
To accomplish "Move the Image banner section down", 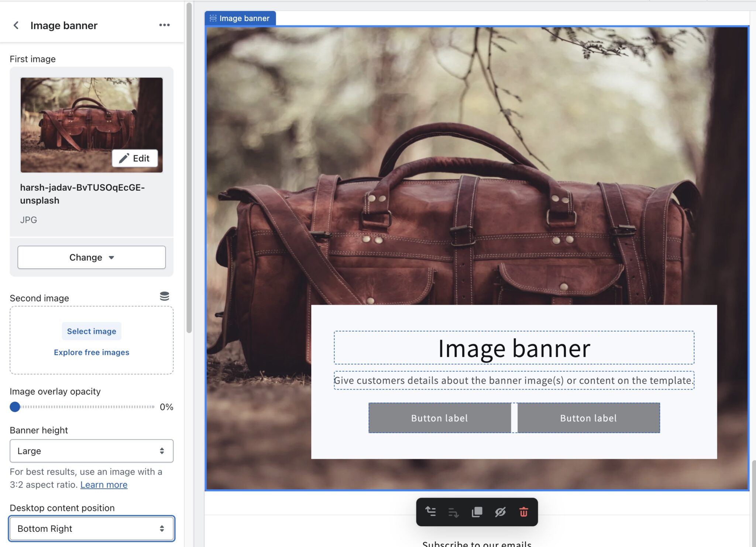I will point(454,512).
